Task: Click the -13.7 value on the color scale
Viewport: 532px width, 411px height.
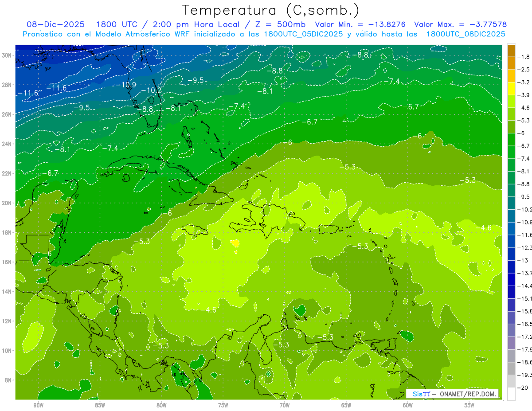Action: pyautogui.click(x=524, y=273)
